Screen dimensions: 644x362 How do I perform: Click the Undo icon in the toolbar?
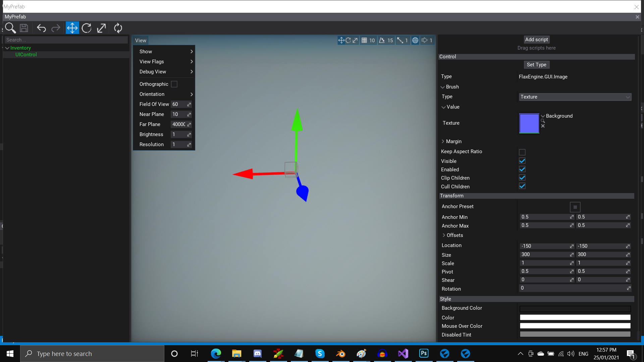click(41, 28)
